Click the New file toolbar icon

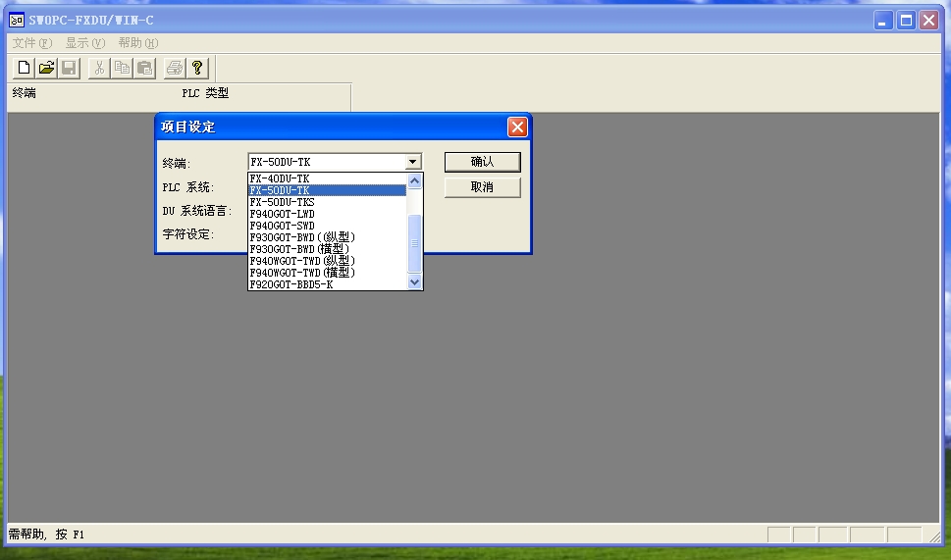click(23, 68)
